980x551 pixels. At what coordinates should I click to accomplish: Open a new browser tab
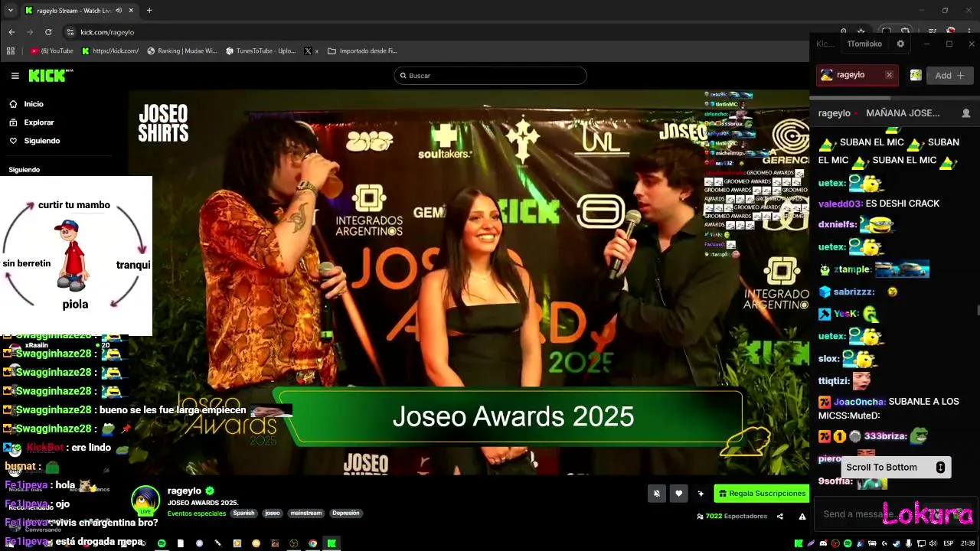149,11
